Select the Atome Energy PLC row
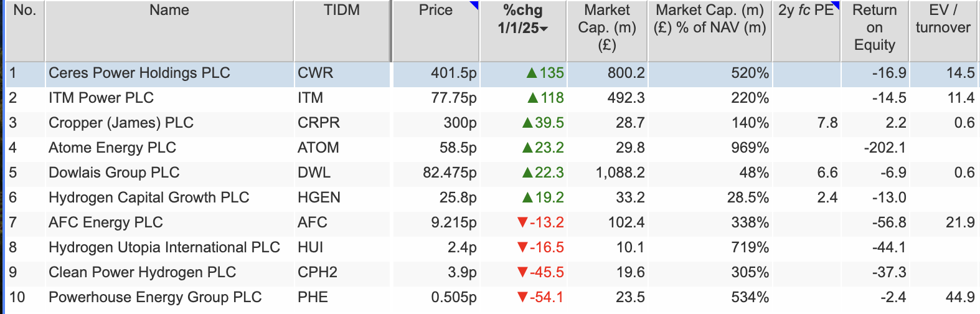 pyautogui.click(x=112, y=148)
